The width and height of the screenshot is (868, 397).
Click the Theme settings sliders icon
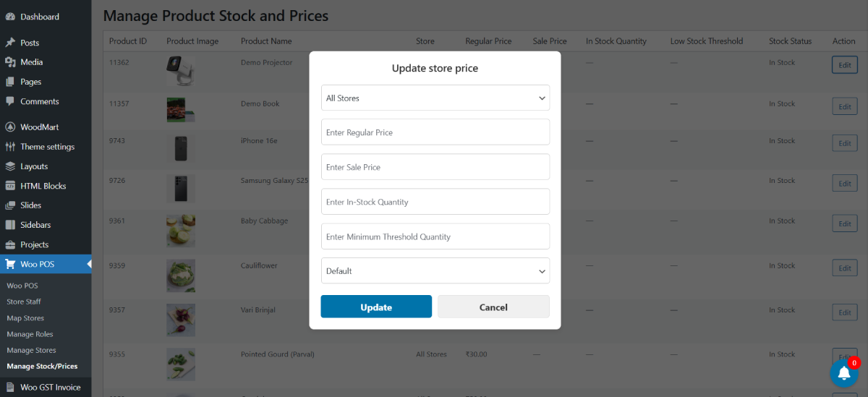pyautogui.click(x=10, y=147)
